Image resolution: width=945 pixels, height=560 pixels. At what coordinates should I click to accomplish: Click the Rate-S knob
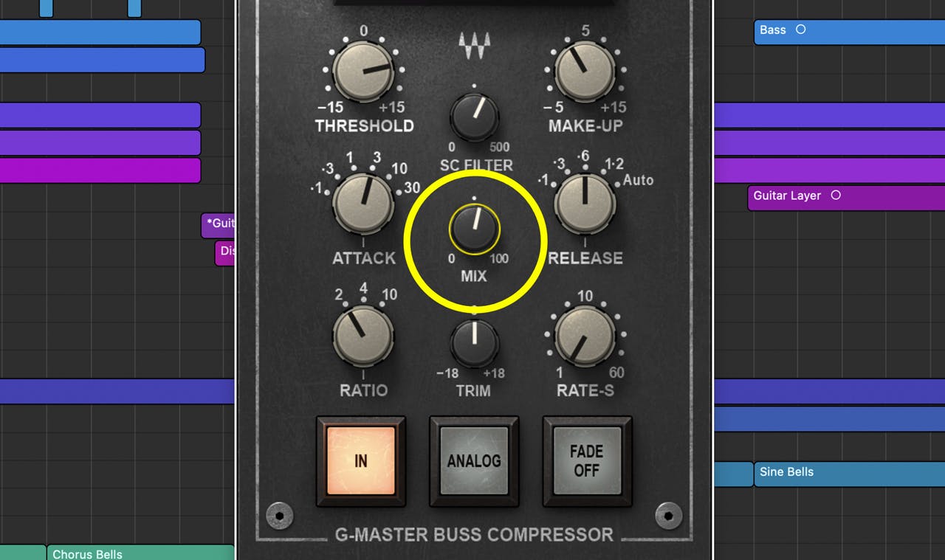pos(585,336)
